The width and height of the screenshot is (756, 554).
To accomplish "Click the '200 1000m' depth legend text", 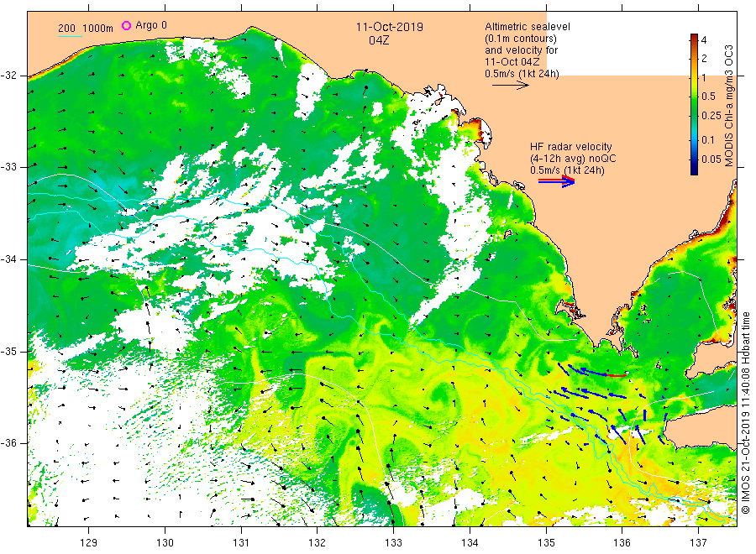I will click(86, 29).
